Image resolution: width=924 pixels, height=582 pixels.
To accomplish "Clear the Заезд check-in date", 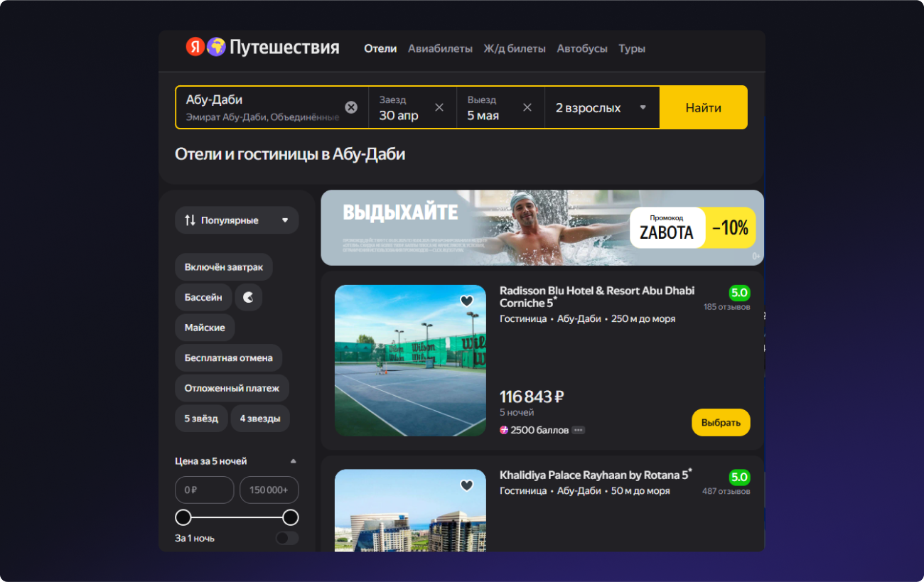I will coord(439,107).
